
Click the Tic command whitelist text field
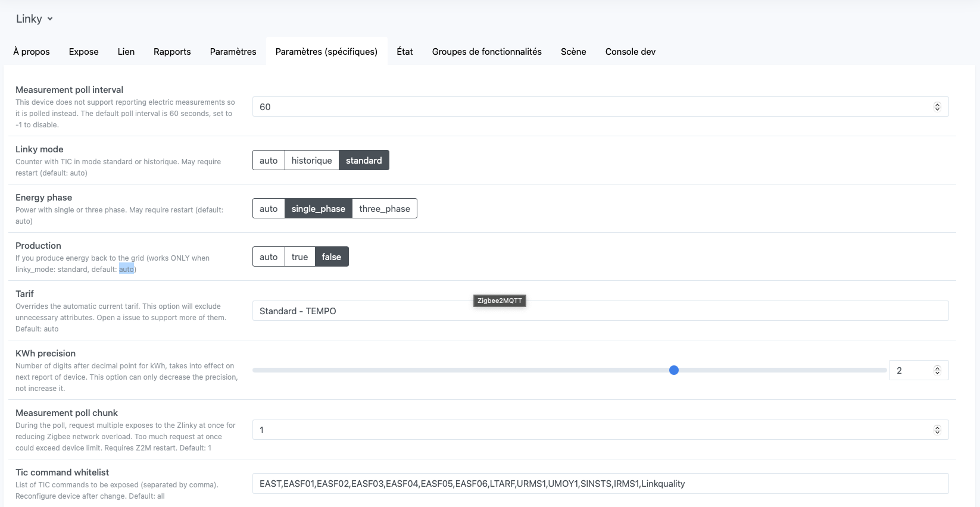600,484
